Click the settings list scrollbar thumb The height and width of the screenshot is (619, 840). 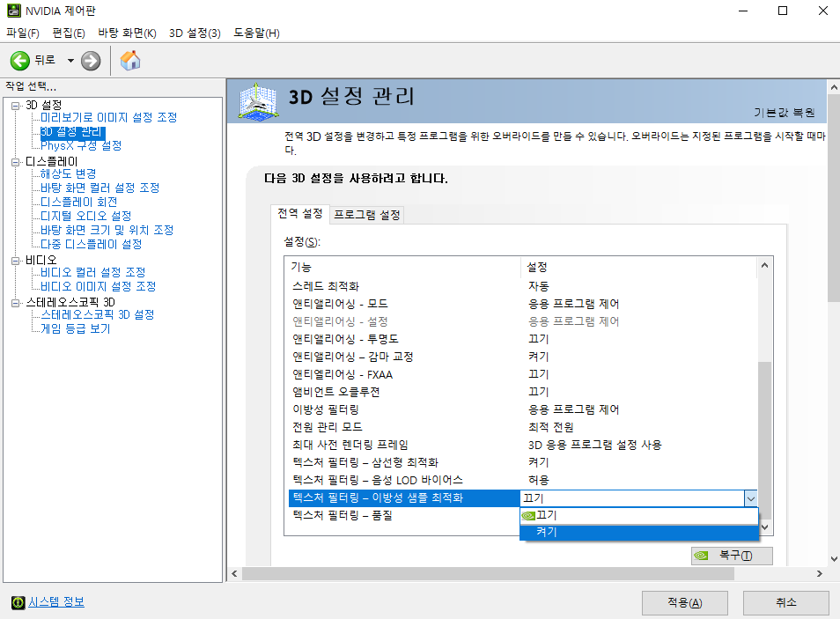tap(765, 439)
